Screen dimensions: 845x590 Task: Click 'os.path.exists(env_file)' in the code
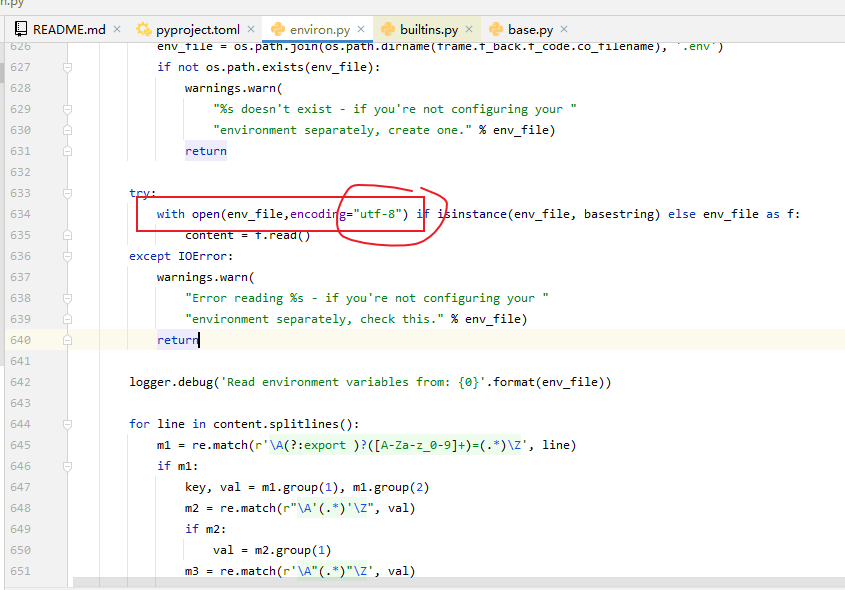pyautogui.click(x=290, y=67)
